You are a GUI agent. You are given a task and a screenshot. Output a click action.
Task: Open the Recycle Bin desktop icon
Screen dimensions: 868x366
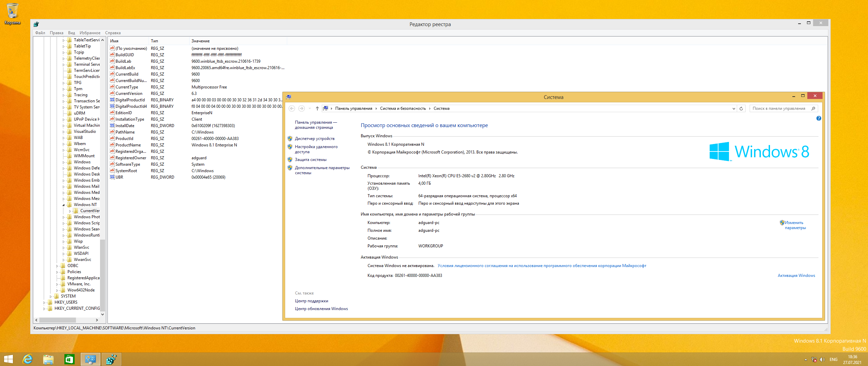coord(13,14)
